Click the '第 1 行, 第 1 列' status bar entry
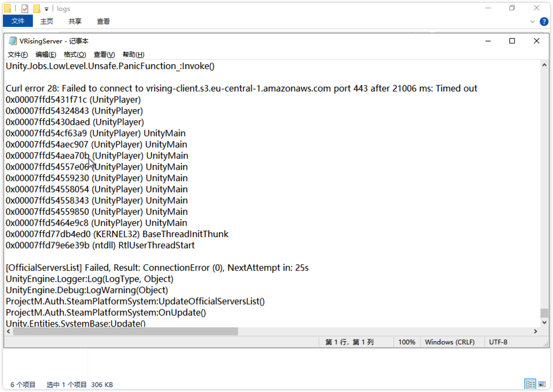The image size is (553, 392). point(349,342)
